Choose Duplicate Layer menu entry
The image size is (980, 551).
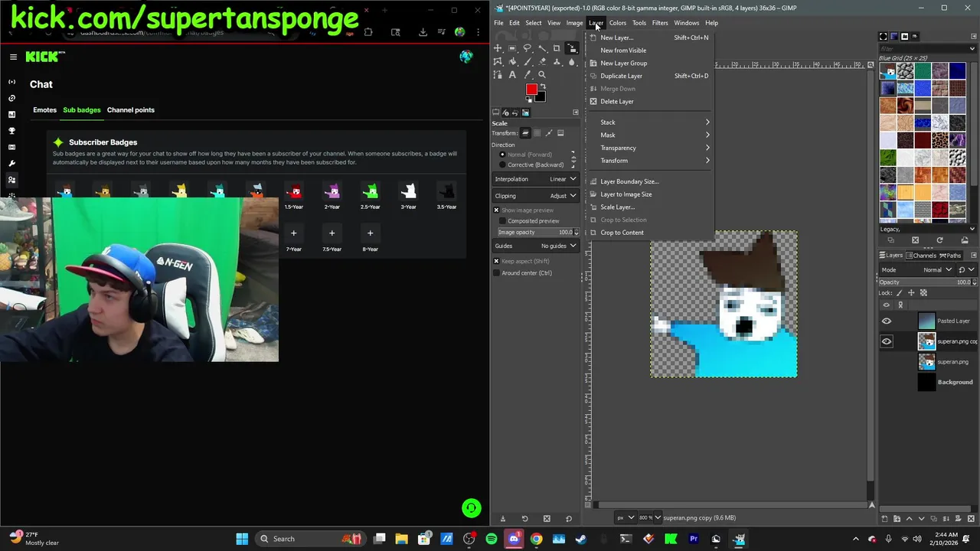(x=651, y=76)
